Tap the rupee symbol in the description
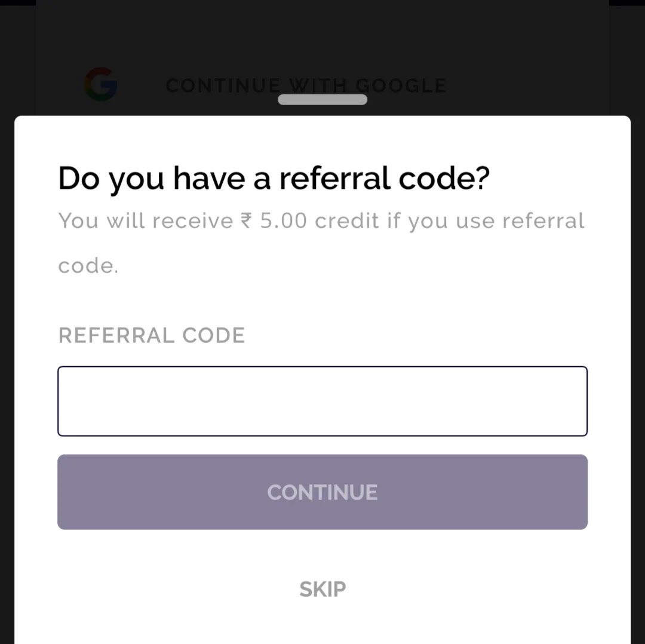The image size is (645, 644). coord(247,220)
